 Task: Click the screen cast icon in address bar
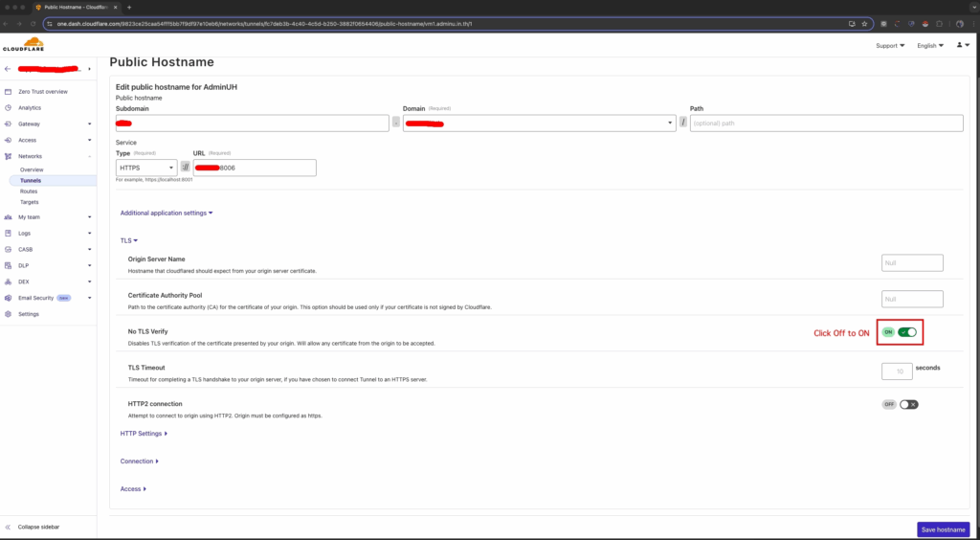[x=851, y=24]
